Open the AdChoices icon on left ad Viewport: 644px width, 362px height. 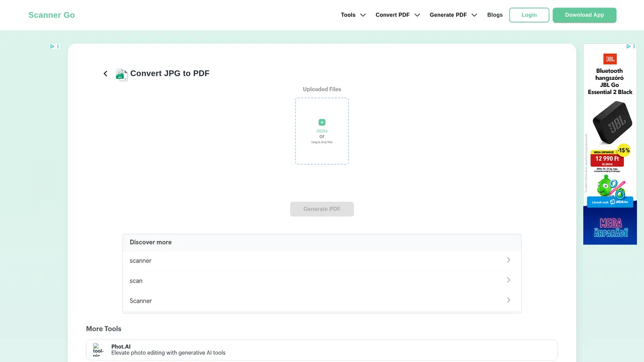point(52,46)
